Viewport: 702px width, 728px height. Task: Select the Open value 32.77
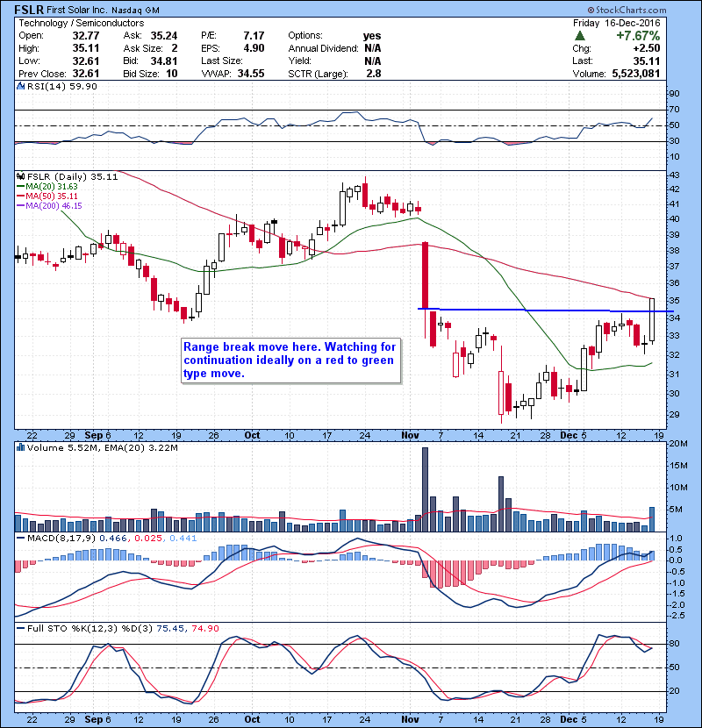pos(86,36)
